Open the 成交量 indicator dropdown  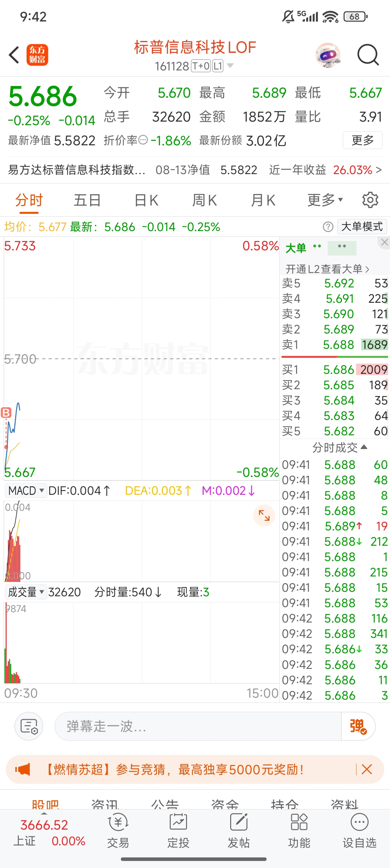coord(26,592)
